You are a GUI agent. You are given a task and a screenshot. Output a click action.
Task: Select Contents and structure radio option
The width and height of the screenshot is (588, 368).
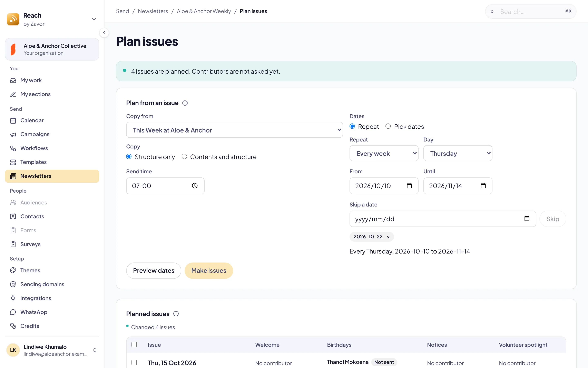(184, 156)
